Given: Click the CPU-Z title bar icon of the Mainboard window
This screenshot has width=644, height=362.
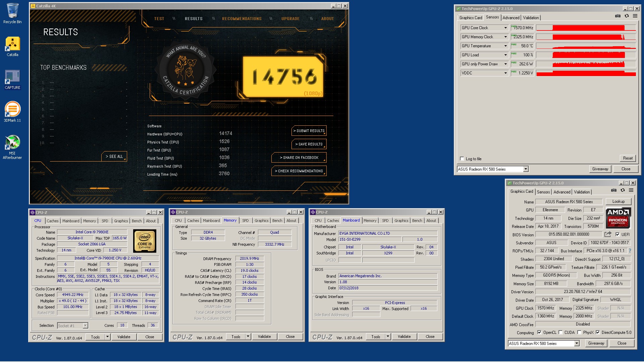Looking at the screenshot, I should (x=313, y=212).
